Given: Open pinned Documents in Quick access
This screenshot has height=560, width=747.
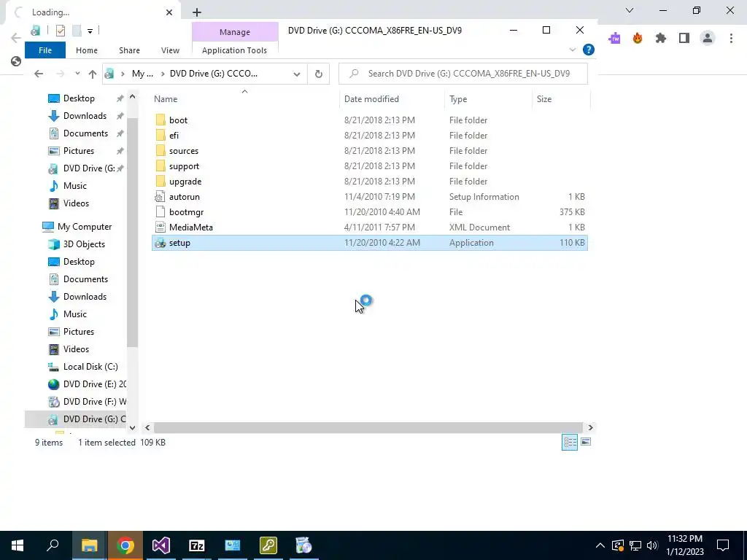Looking at the screenshot, I should (x=85, y=133).
